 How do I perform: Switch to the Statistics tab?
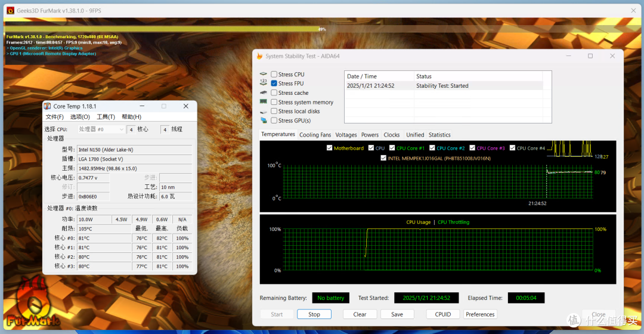(439, 135)
